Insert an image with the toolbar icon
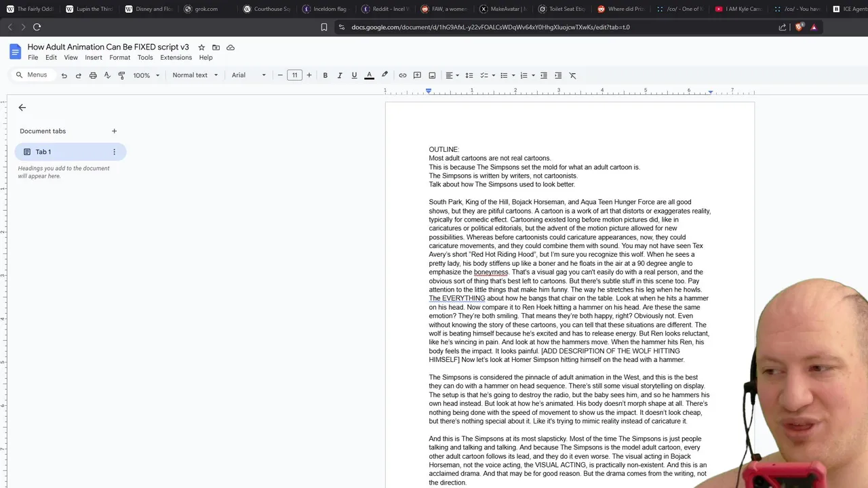Image resolution: width=868 pixels, height=488 pixels. [432, 75]
